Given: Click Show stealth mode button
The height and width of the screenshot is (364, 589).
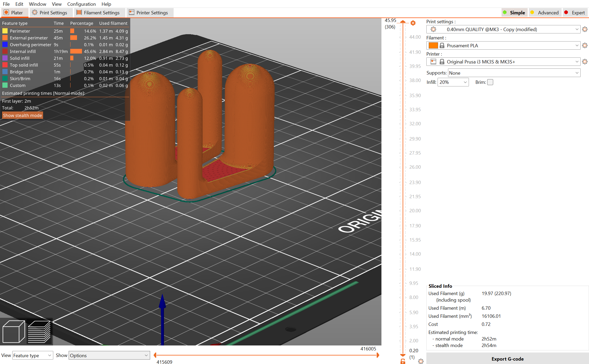Looking at the screenshot, I should 22,115.
